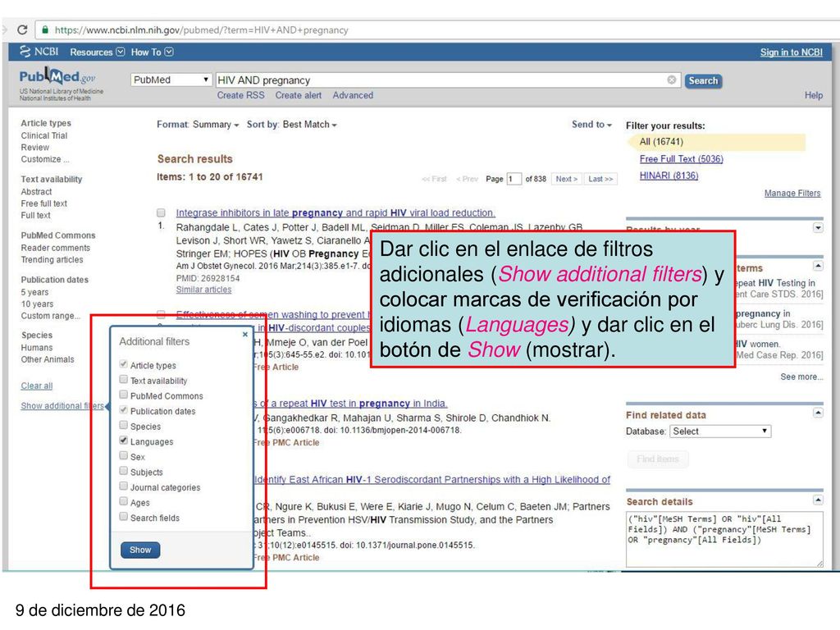Image resolution: width=840 pixels, height=630 pixels.
Task: Collapse the Results by year panel
Action: coord(818,228)
